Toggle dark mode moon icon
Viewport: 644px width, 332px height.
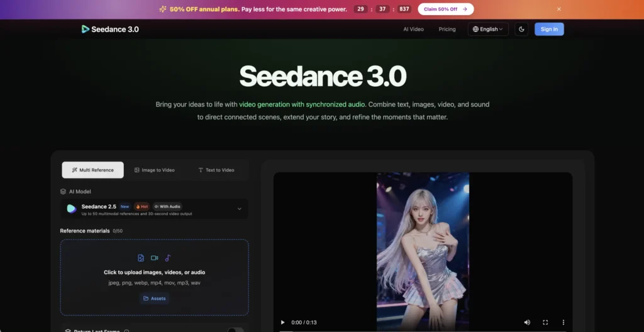click(521, 29)
